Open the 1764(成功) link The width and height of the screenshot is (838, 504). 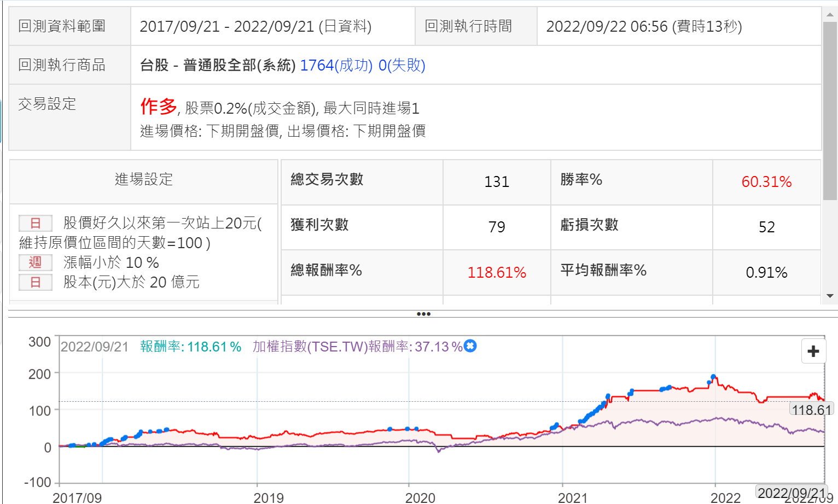pyautogui.click(x=336, y=65)
